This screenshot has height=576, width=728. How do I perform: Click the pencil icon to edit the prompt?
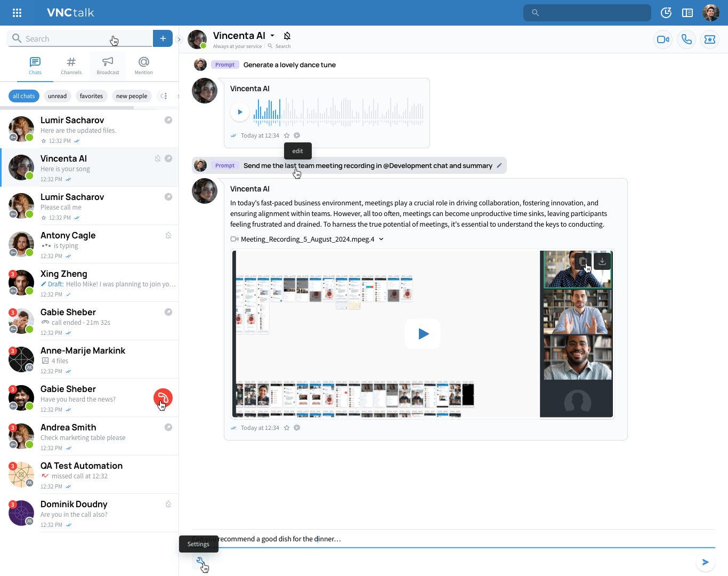[x=499, y=165]
